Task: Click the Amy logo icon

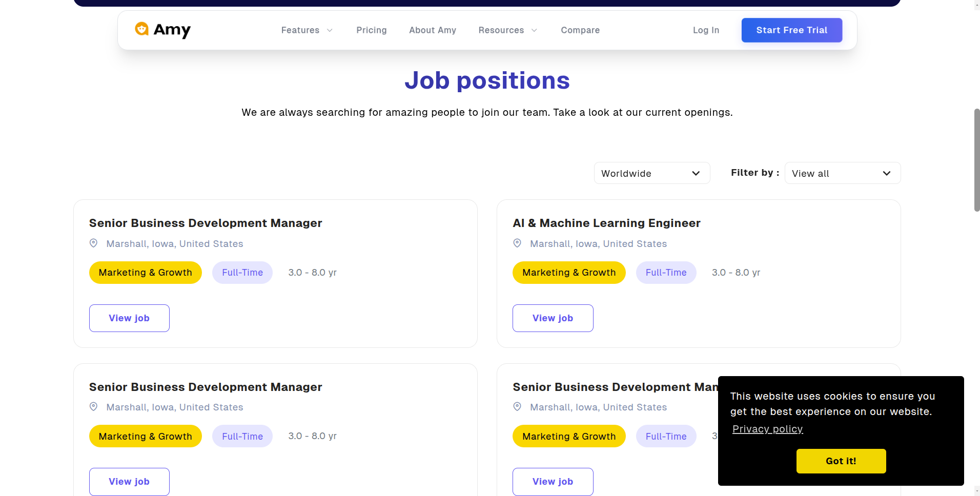Action: pyautogui.click(x=142, y=30)
